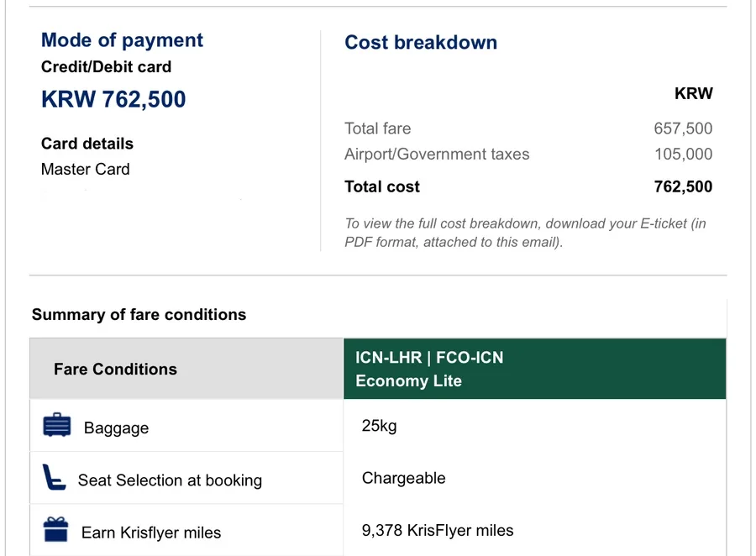This screenshot has width=756, height=556.
Task: Click the large KRW 762,500 payment amount
Action: [113, 99]
